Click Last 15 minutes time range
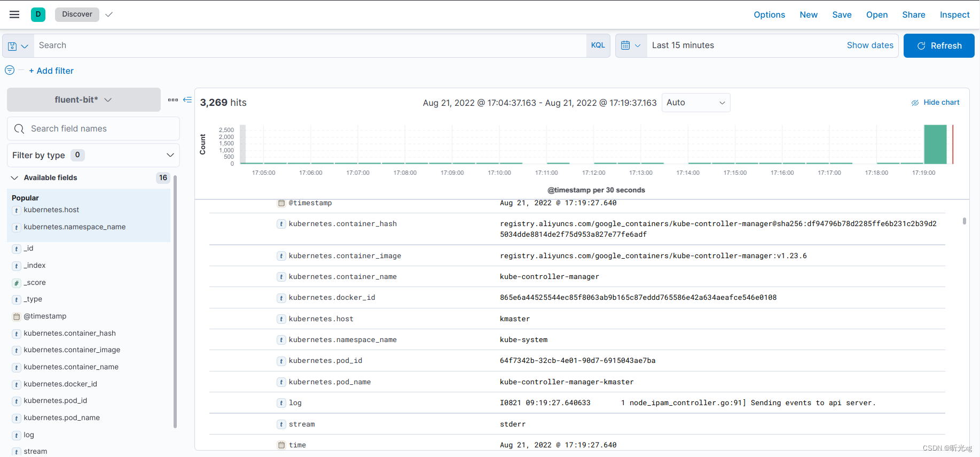Image resolution: width=980 pixels, height=457 pixels. [x=683, y=45]
